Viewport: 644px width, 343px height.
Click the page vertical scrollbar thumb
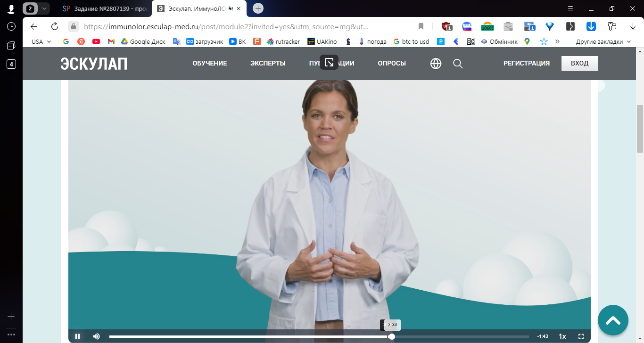pyautogui.click(x=640, y=129)
